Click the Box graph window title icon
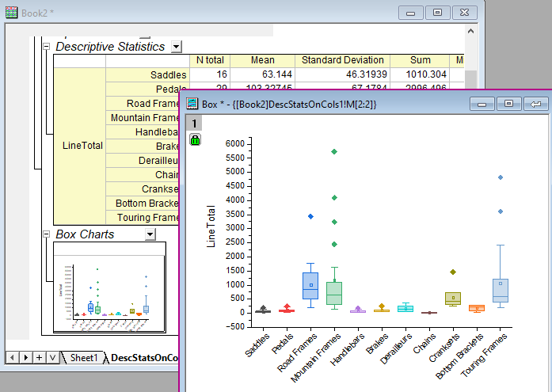552x392 pixels. pyautogui.click(x=192, y=104)
